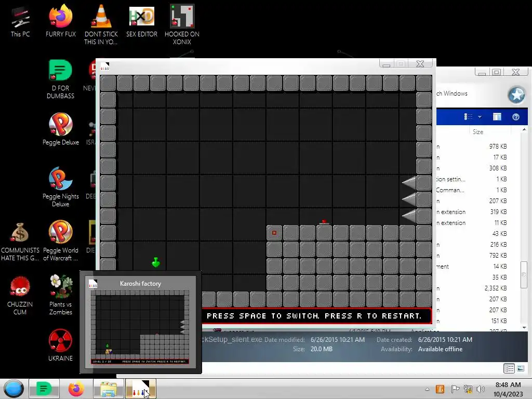Select the Peggle World of Warcraft icon
Image resolution: width=532 pixels, height=399 pixels.
61,241
